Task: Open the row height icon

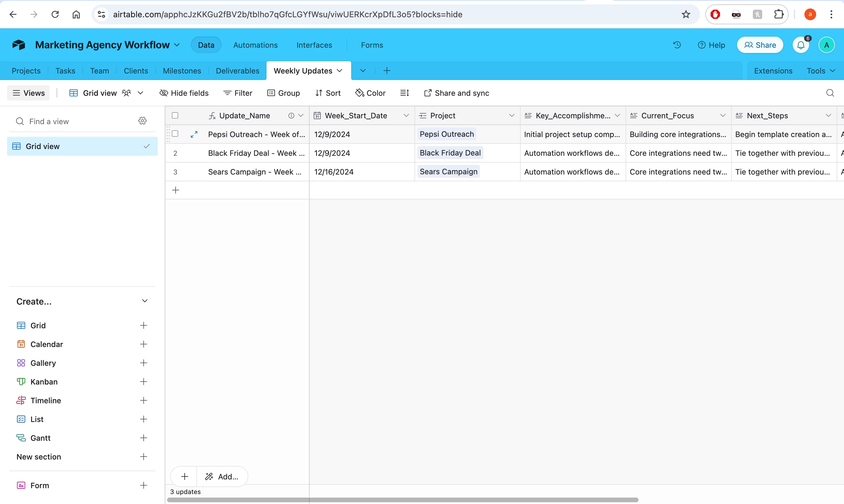Action: coord(404,93)
